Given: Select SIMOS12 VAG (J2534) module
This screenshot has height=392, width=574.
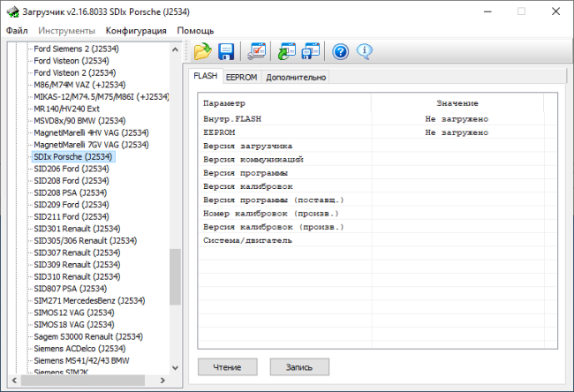Looking at the screenshot, I should 74,313.
